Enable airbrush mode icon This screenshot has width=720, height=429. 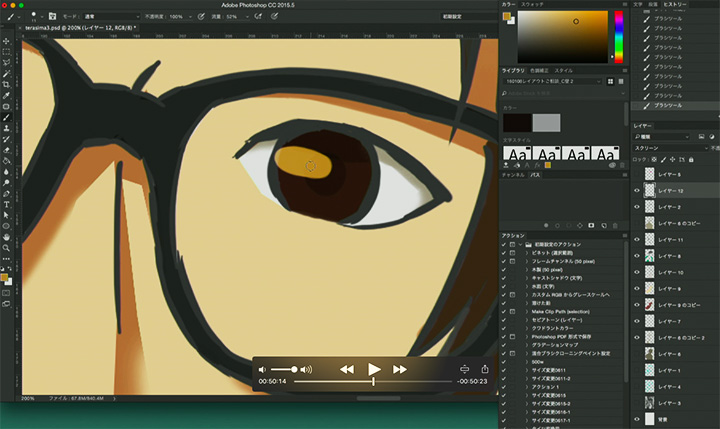click(258, 16)
